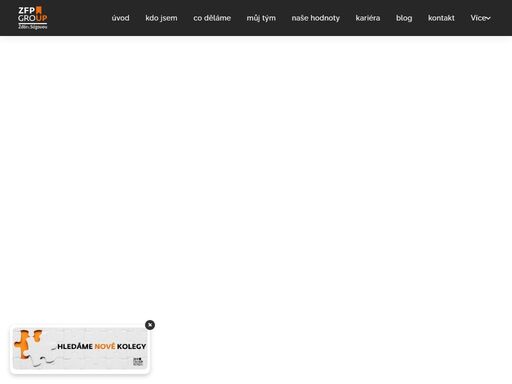
Task: Go to the úvod page
Action: click(x=120, y=18)
